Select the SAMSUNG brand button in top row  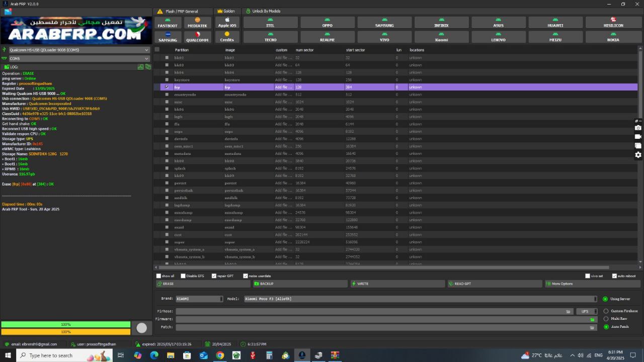tap(384, 23)
